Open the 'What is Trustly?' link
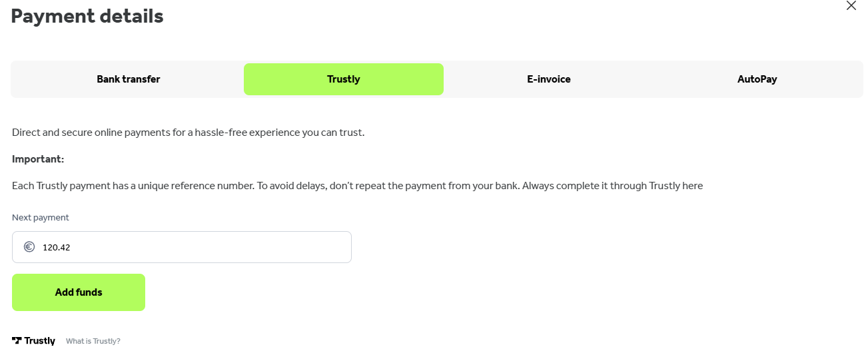 (93, 341)
